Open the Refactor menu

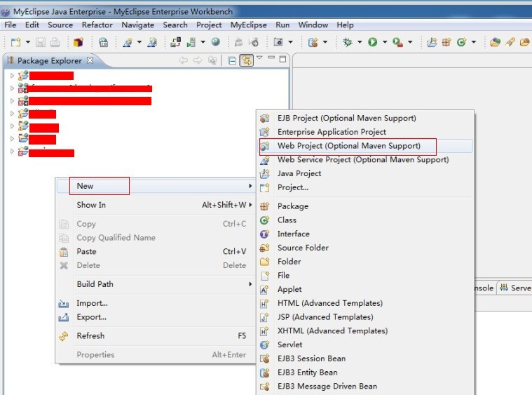(97, 25)
